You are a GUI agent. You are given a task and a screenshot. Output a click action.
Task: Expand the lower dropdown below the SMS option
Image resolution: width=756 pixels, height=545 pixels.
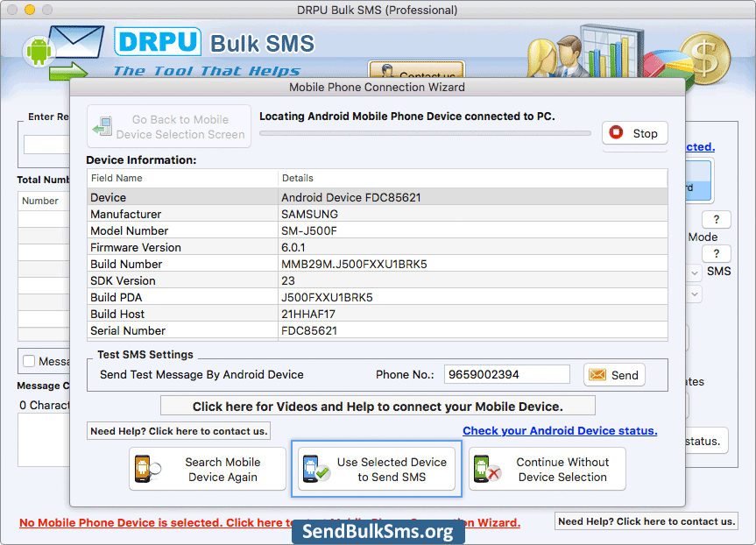(x=696, y=294)
